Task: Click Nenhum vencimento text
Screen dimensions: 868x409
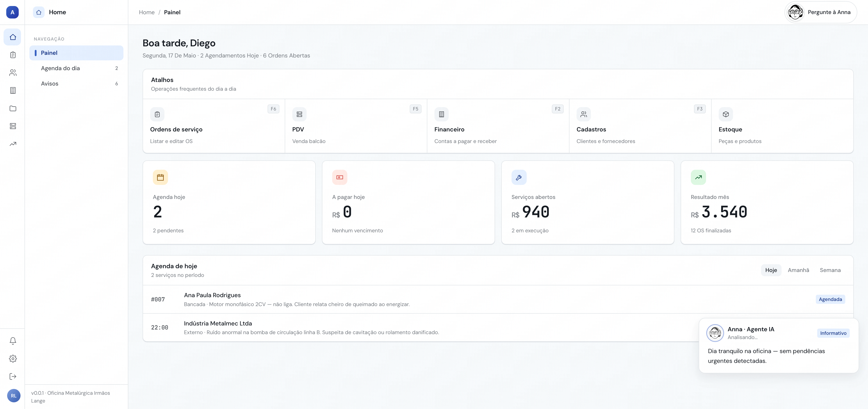Action: pos(357,231)
